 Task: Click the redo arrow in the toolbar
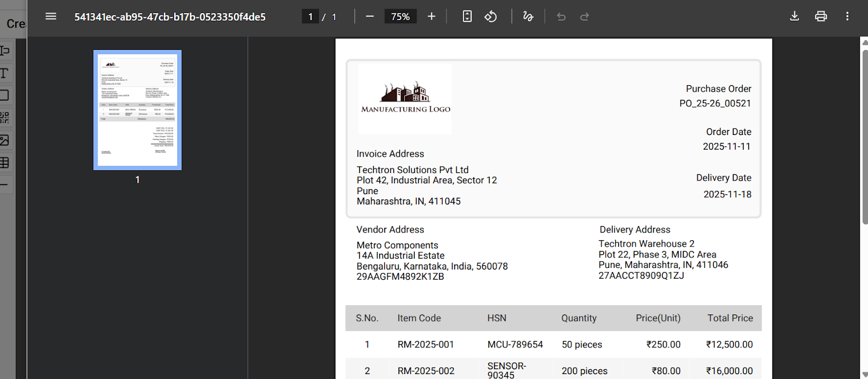[585, 17]
